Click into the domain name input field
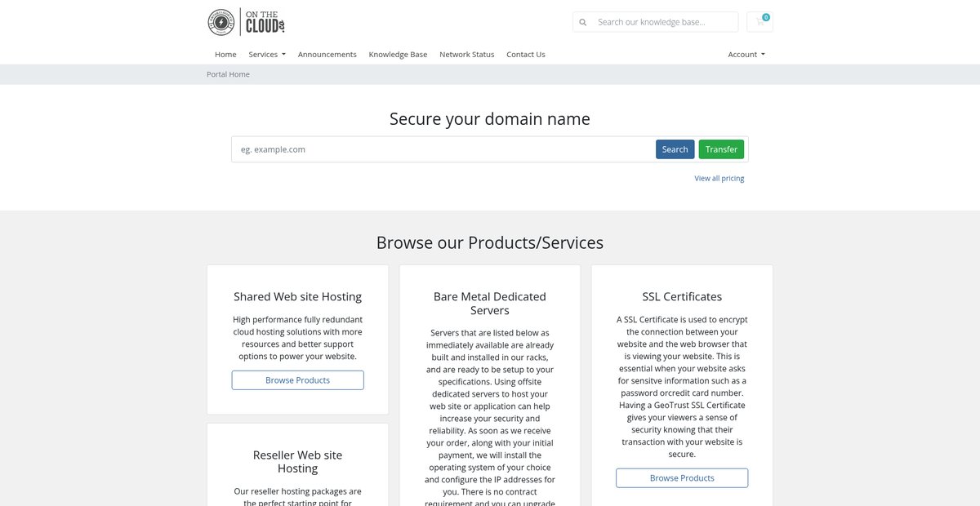The image size is (980, 506). coord(442,149)
